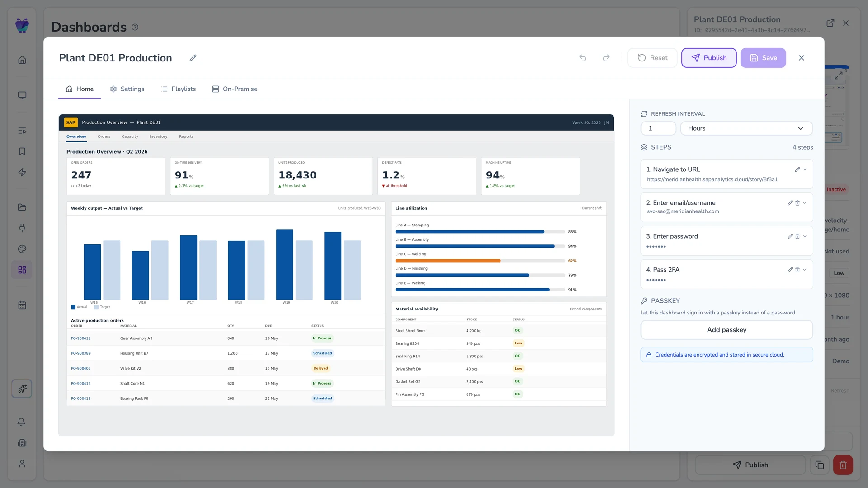Open dashboard in new window from side panel

[830, 23]
